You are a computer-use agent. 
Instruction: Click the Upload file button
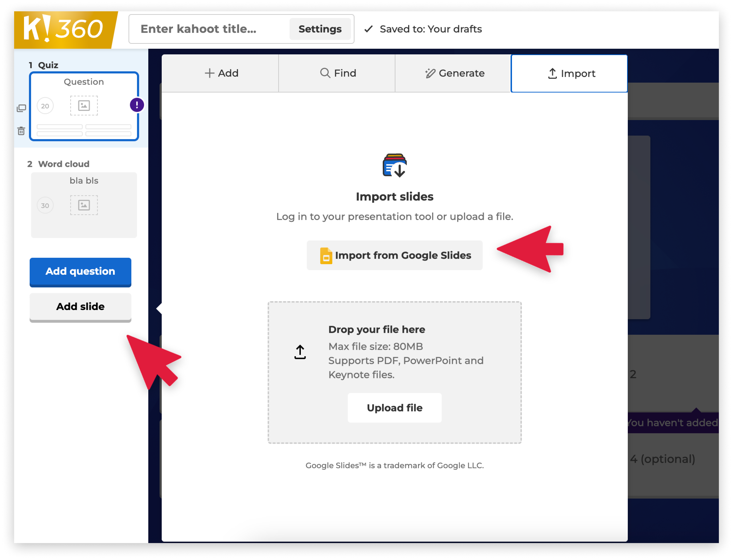pos(394,408)
